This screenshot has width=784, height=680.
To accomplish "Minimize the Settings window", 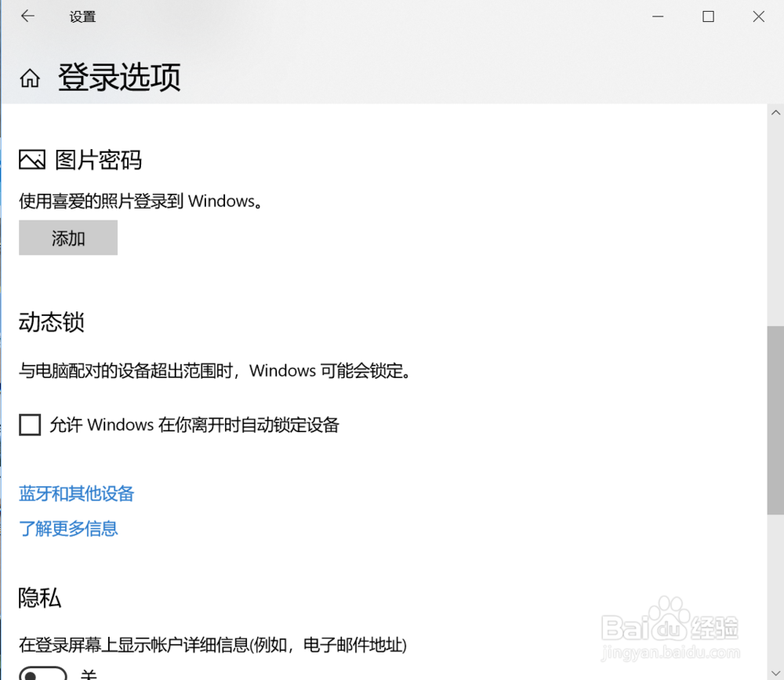I will [658, 16].
